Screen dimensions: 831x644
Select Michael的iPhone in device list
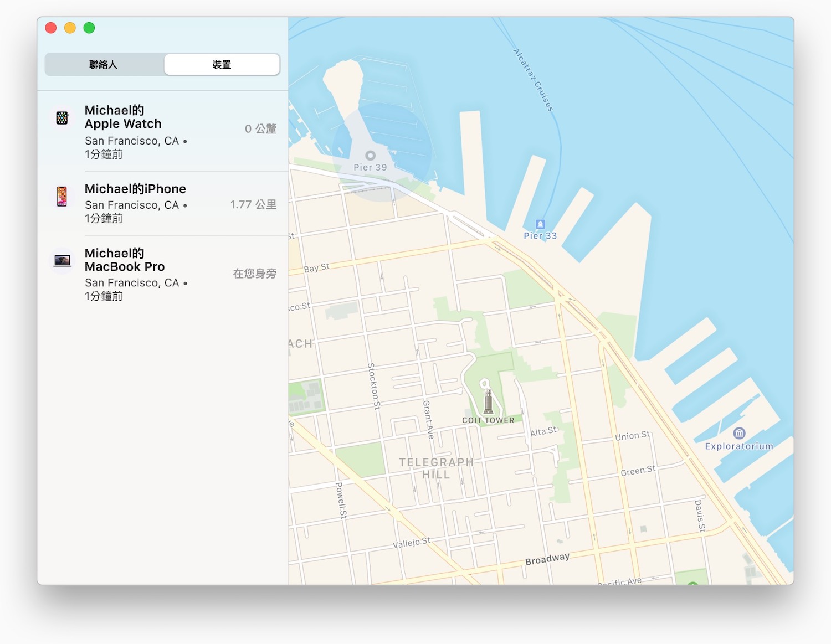point(162,203)
